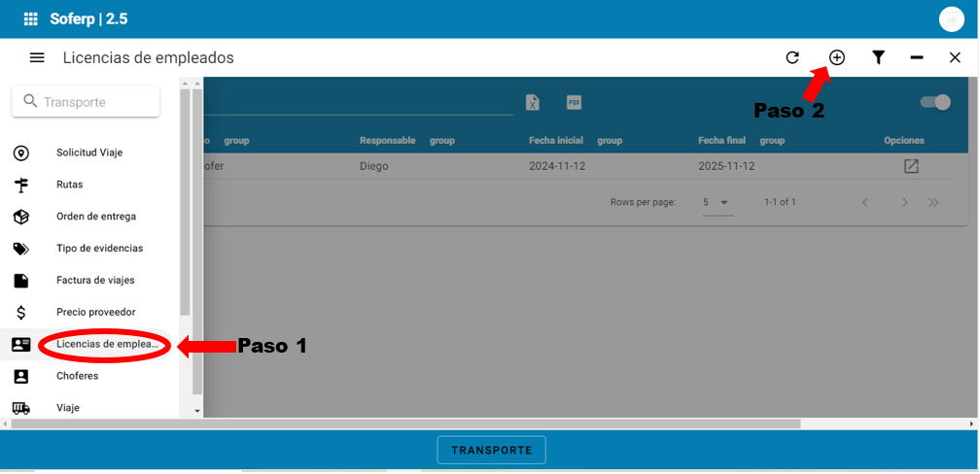Screen dimensions: 980x474
Task: Export the table to Excel
Action: pos(532,102)
